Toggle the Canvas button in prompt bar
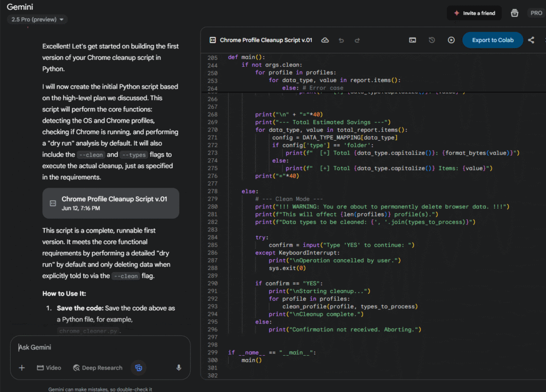Viewport: 546px width, 392px height. [139, 367]
